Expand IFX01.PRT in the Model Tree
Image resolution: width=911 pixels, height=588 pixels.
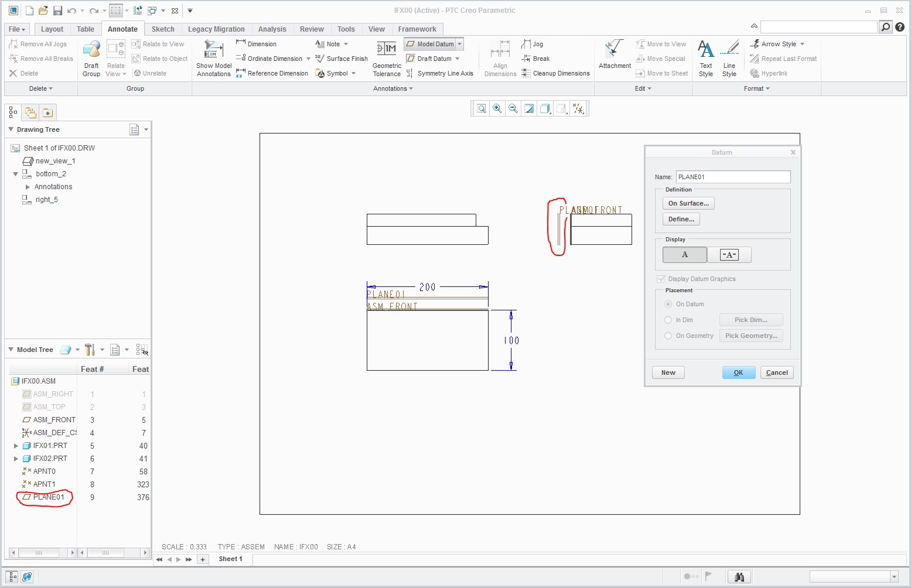pos(16,446)
